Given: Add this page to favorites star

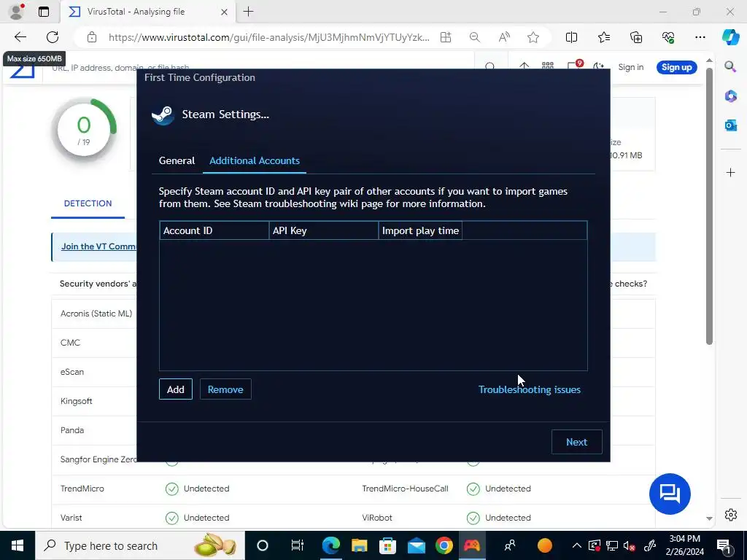Looking at the screenshot, I should pyautogui.click(x=533, y=37).
